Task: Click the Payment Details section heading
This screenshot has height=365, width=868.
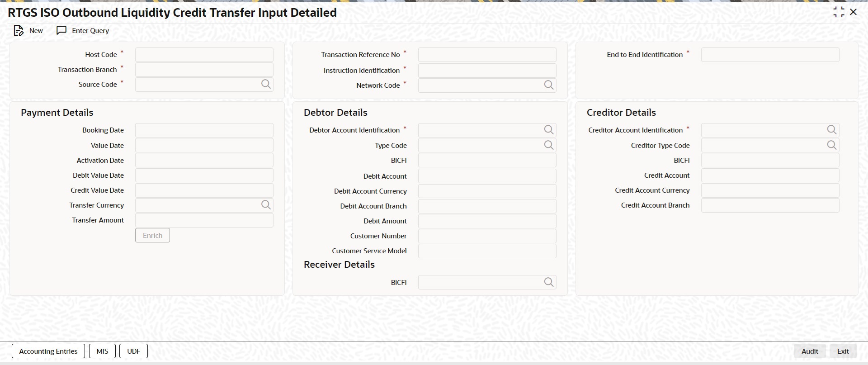Action: click(x=57, y=113)
